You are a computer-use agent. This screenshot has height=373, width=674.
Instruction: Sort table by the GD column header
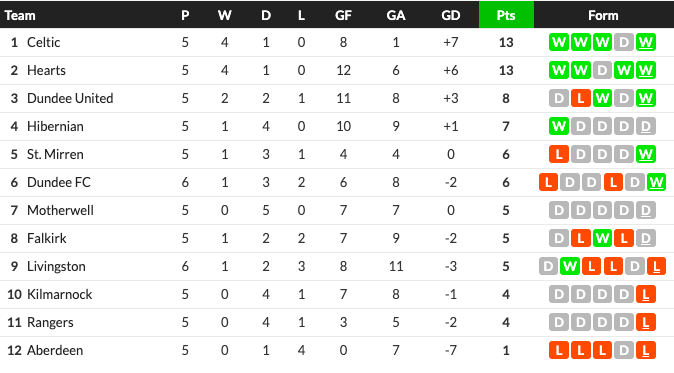click(450, 15)
